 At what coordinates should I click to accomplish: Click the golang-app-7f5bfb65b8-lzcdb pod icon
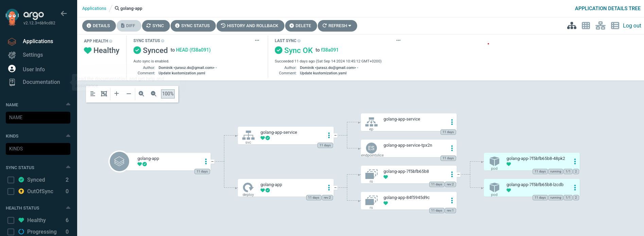pyautogui.click(x=494, y=187)
